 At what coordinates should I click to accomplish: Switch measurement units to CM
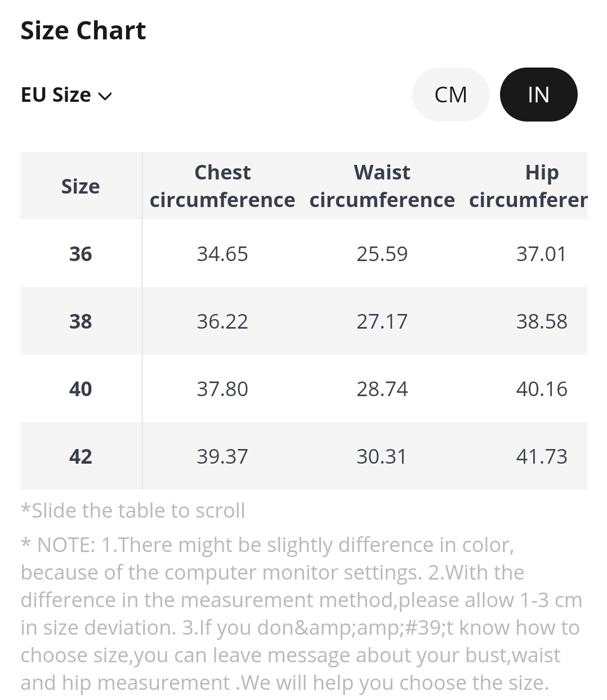point(450,95)
